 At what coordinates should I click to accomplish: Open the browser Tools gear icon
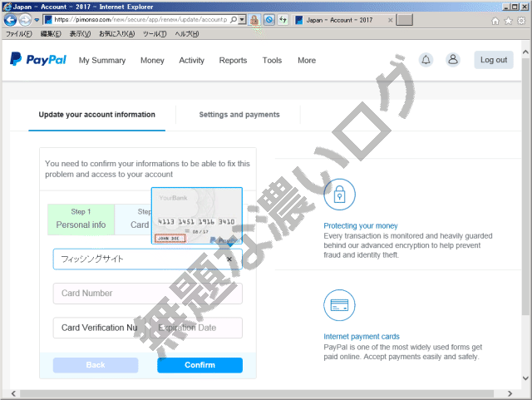tap(521, 21)
